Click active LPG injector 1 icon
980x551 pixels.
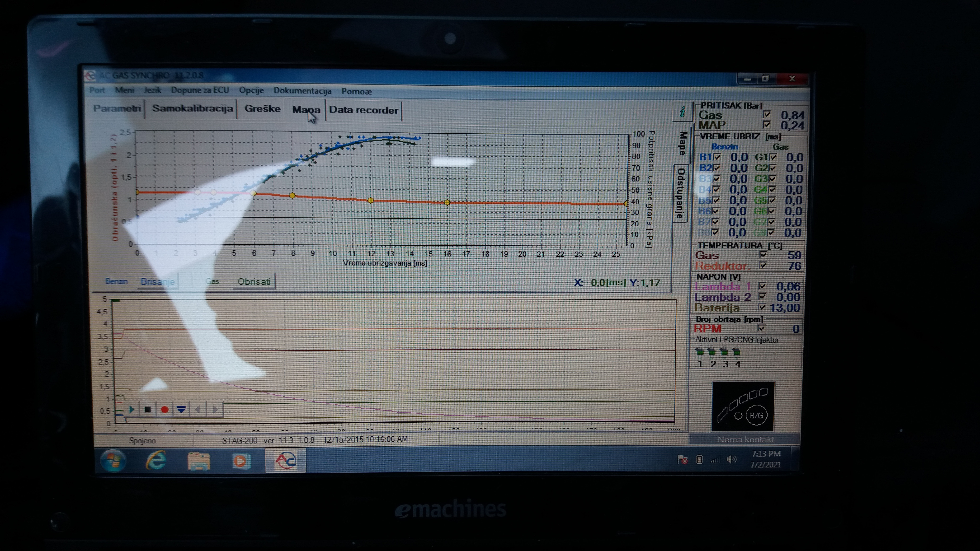(699, 353)
